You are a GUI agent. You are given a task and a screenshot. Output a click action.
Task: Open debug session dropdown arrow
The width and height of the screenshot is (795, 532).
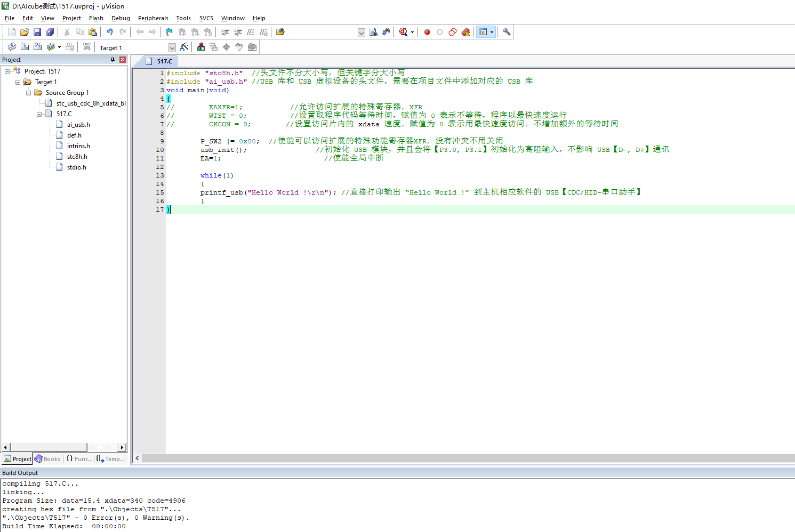412,32
